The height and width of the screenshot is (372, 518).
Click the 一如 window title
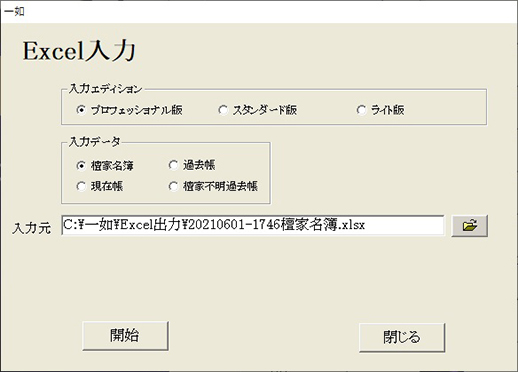[x=14, y=12]
